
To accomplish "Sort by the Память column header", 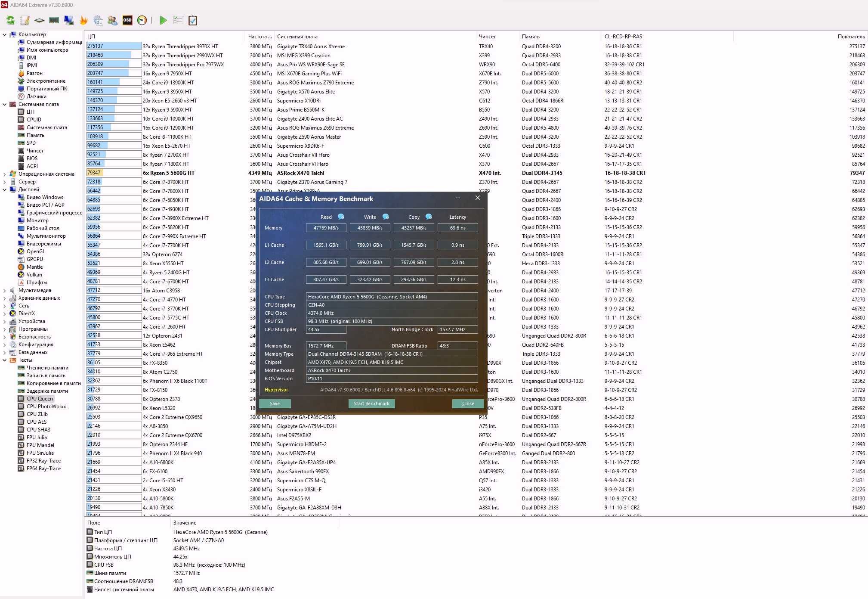I will [x=560, y=37].
